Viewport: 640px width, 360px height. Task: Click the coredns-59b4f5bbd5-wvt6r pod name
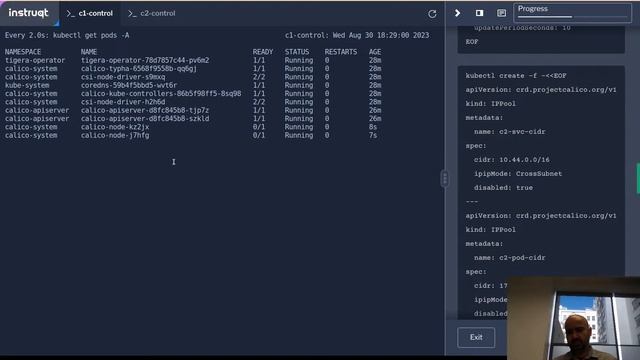(x=129, y=85)
